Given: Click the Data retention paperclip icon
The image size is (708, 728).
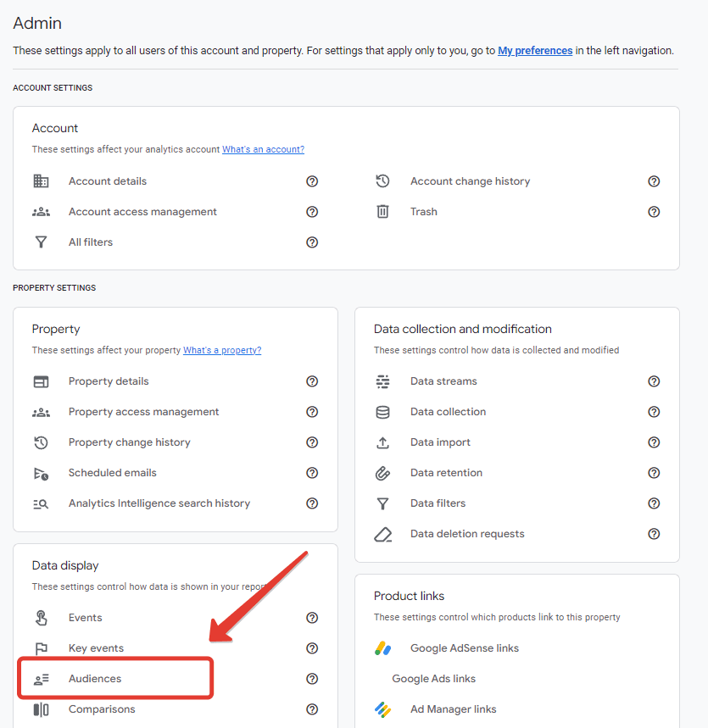Looking at the screenshot, I should point(382,473).
